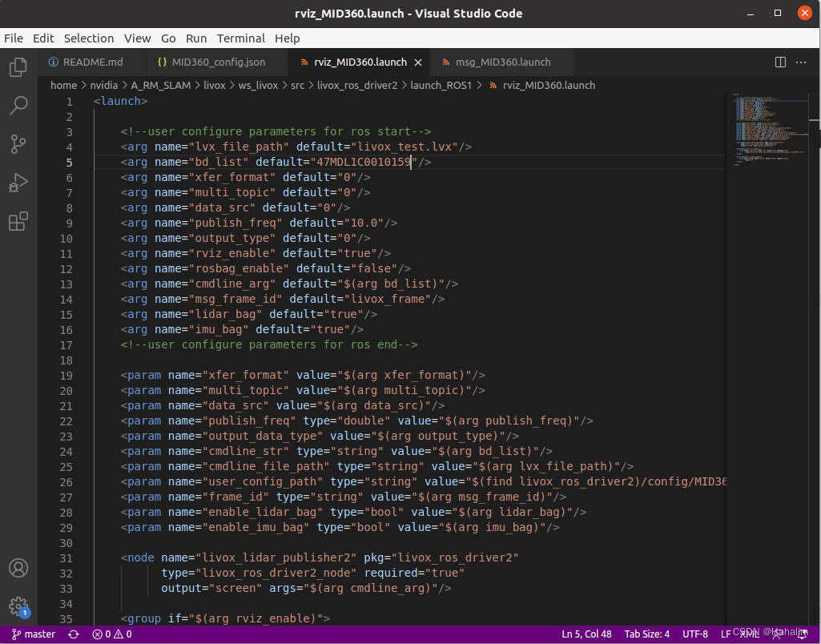Open the Source Control view icon

point(18,144)
